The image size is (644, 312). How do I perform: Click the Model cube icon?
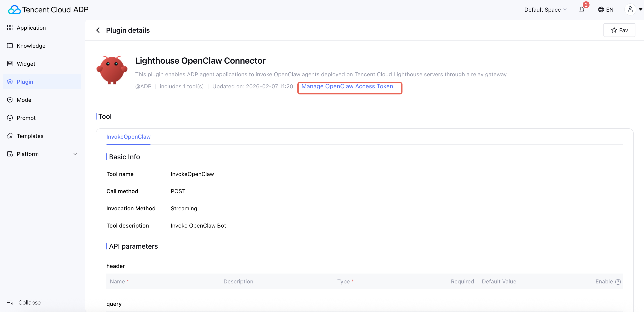[10, 100]
